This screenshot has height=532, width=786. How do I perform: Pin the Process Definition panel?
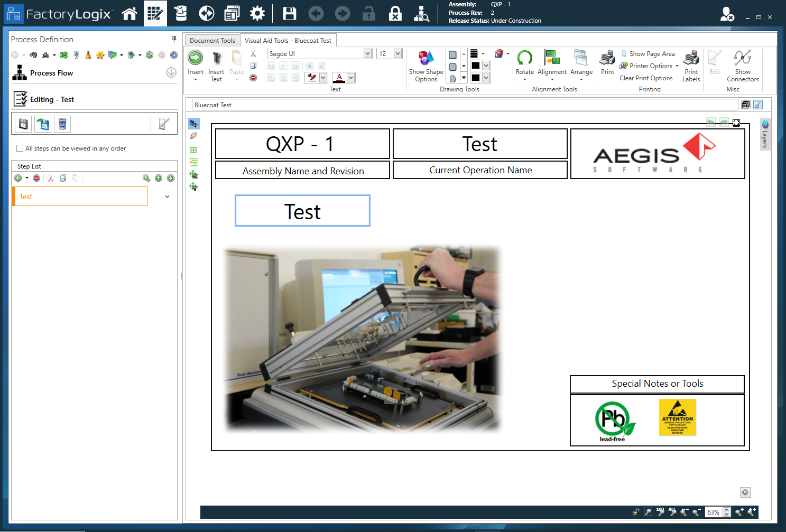[x=174, y=39]
